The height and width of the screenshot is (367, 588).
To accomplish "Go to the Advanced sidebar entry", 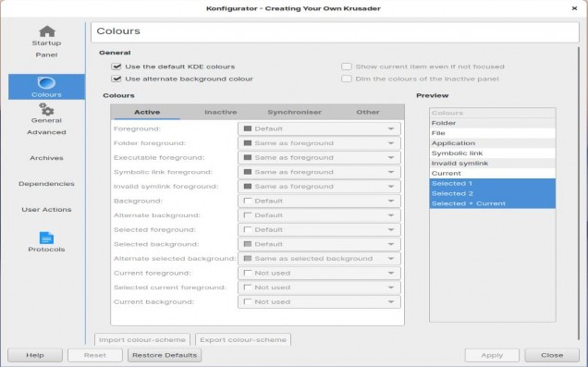I will pyautogui.click(x=46, y=132).
